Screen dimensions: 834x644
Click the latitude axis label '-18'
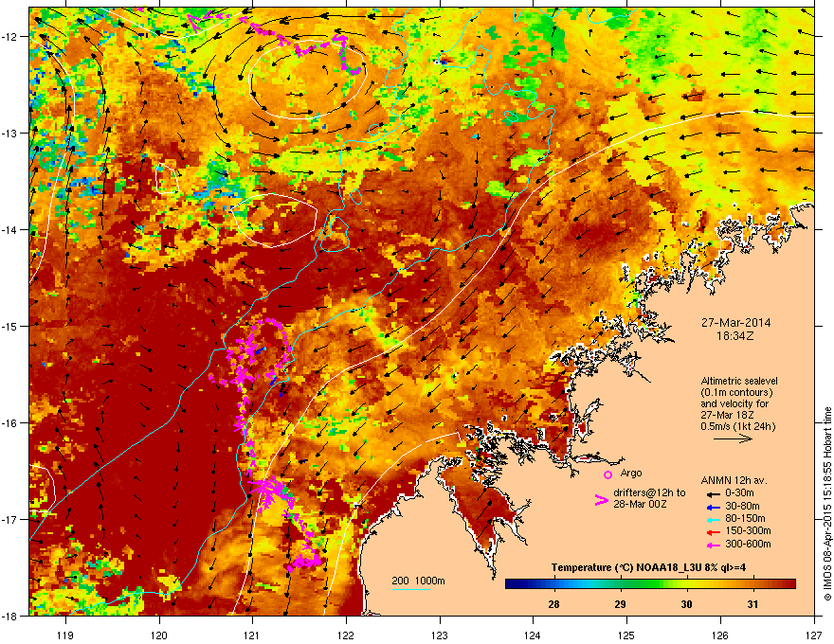[x=9, y=616]
